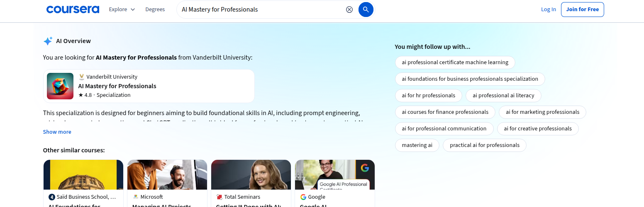The width and height of the screenshot is (644, 207).
Task: Select 'practical ai for professionals' chip
Action: (485, 145)
